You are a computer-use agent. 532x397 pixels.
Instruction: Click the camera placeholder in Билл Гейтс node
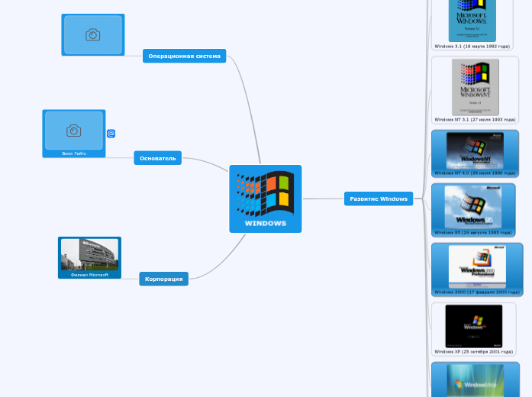click(x=73, y=131)
